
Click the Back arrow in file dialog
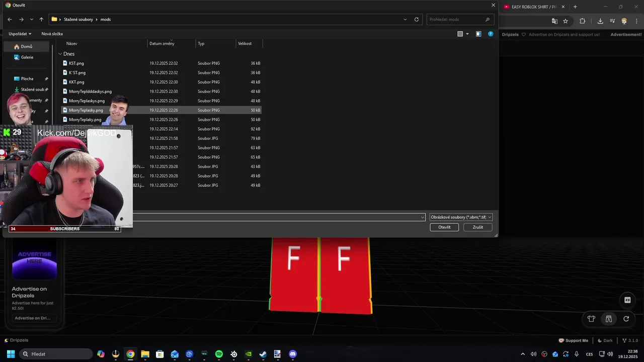coord(10,20)
